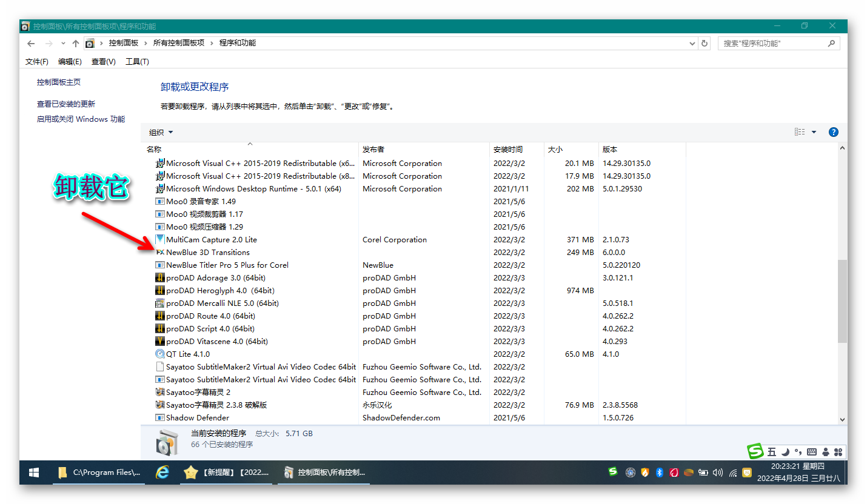The height and width of the screenshot is (504, 867).
Task: Click the Back navigation arrow
Action: (x=31, y=44)
